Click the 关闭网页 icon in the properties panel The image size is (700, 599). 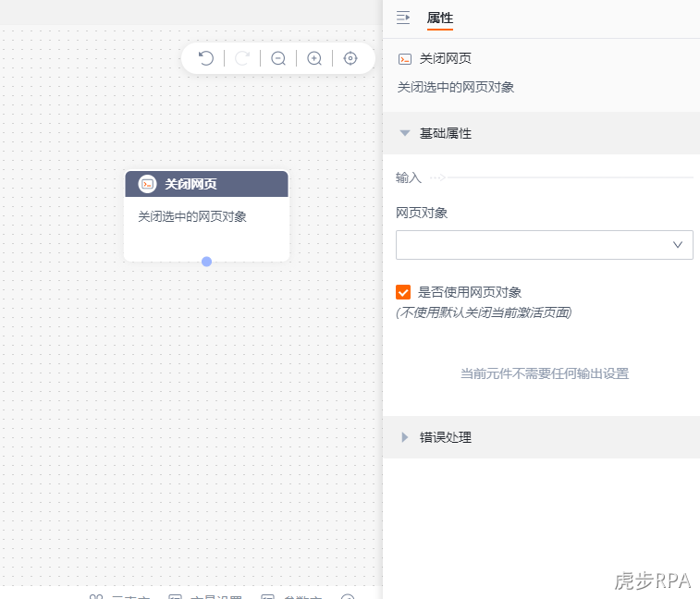tap(405, 59)
